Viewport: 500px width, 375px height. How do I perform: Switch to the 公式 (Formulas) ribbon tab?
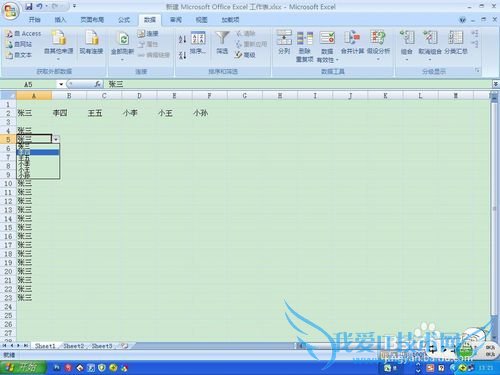pos(124,20)
